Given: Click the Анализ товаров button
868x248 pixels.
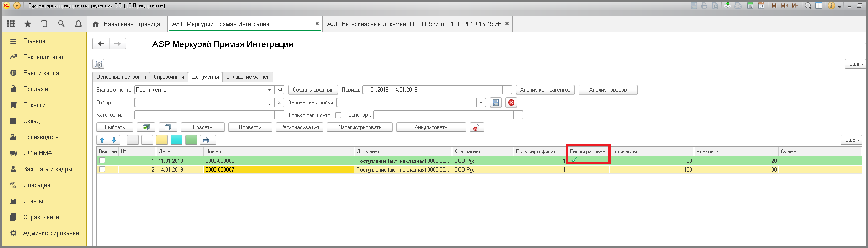Looking at the screenshot, I should pyautogui.click(x=608, y=90).
